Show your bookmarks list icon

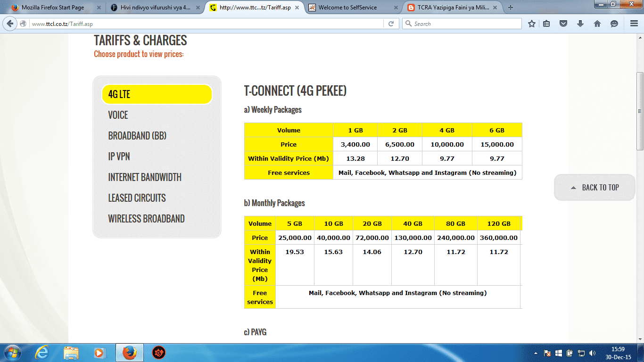point(546,24)
